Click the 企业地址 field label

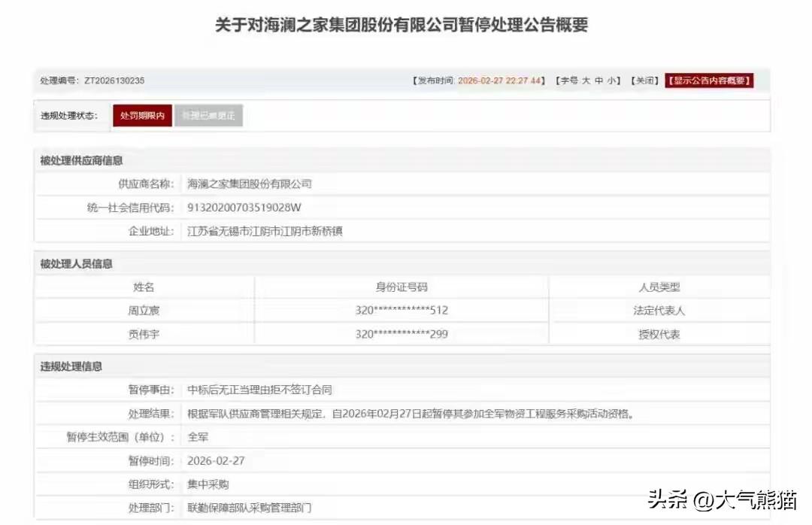coord(152,231)
